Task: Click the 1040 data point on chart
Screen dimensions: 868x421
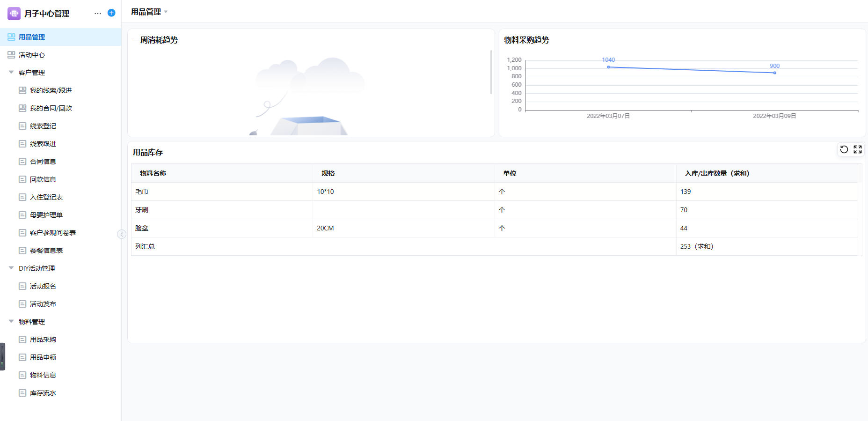Action: (608, 67)
